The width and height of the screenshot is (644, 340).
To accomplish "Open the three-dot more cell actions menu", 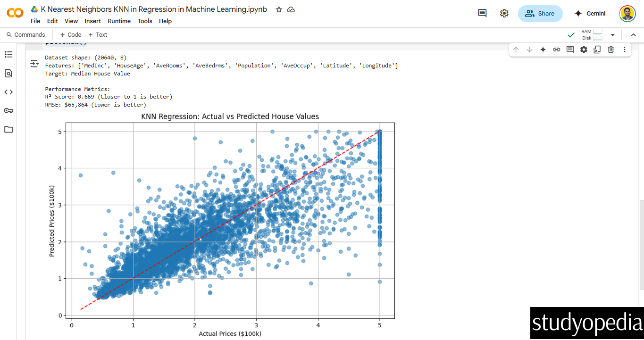I will 624,50.
